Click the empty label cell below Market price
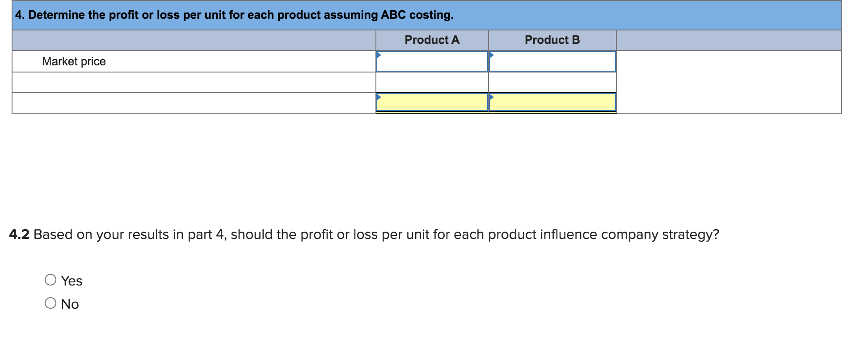 192,82
